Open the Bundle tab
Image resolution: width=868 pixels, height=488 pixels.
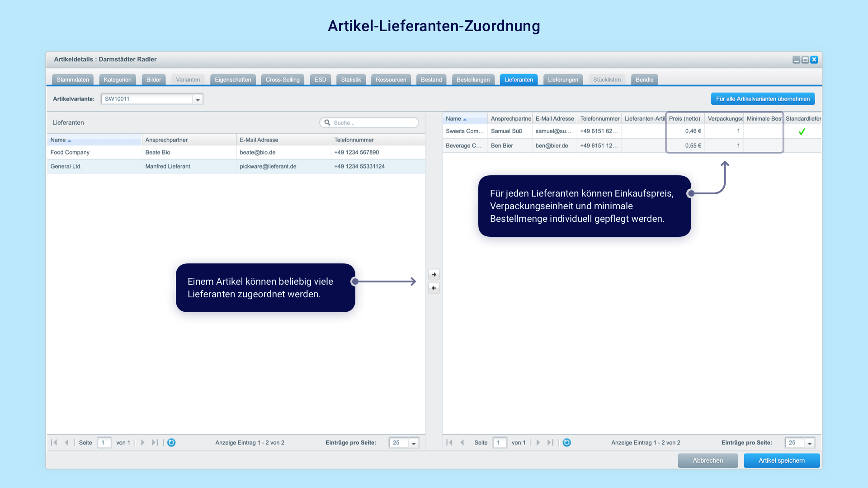pos(645,80)
